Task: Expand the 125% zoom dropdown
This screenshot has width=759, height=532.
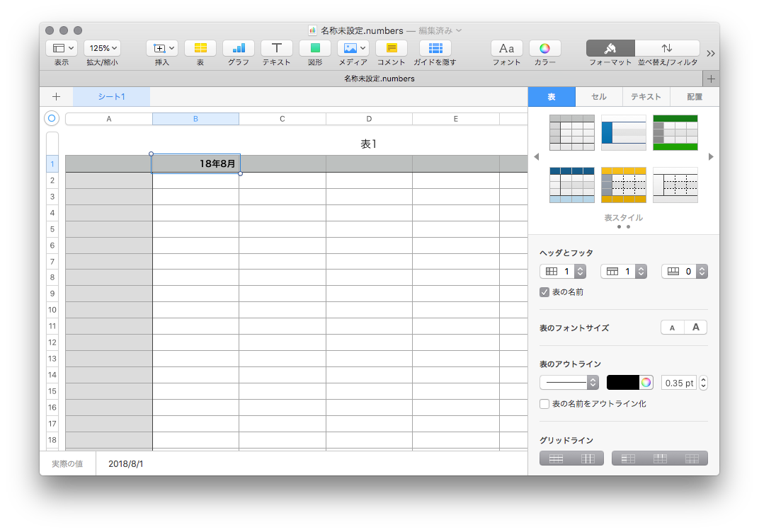Action: pyautogui.click(x=103, y=48)
